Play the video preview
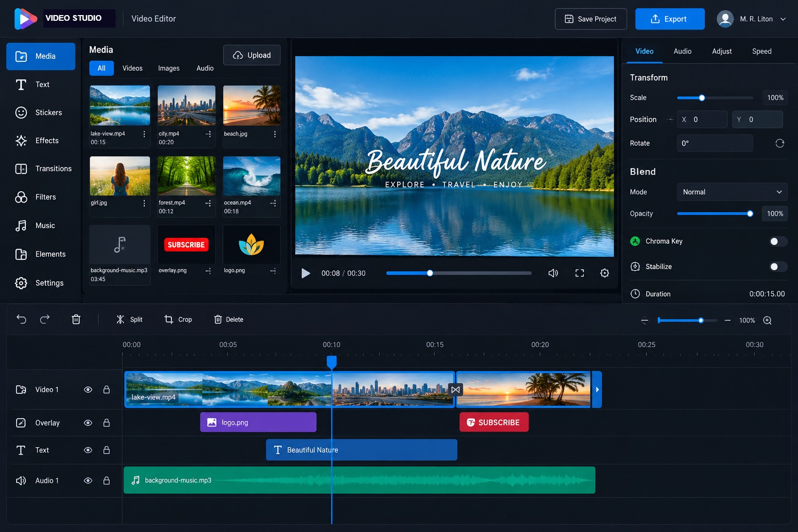 point(305,273)
